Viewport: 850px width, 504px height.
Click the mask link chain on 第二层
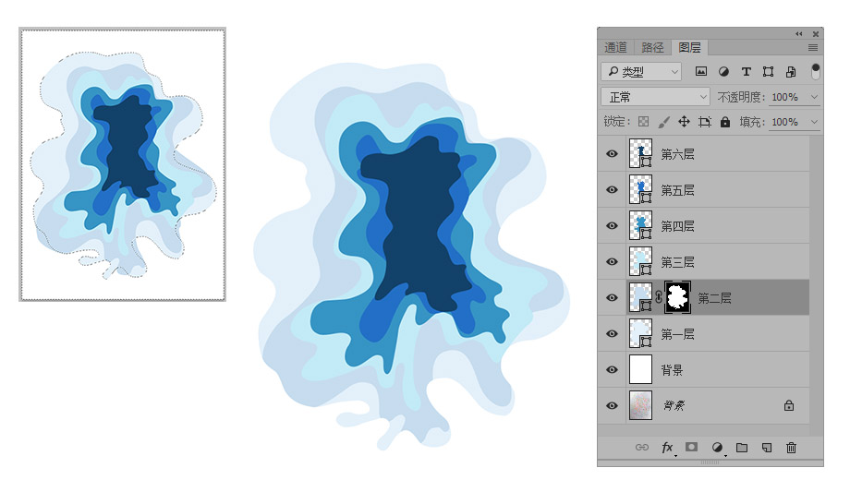point(659,297)
